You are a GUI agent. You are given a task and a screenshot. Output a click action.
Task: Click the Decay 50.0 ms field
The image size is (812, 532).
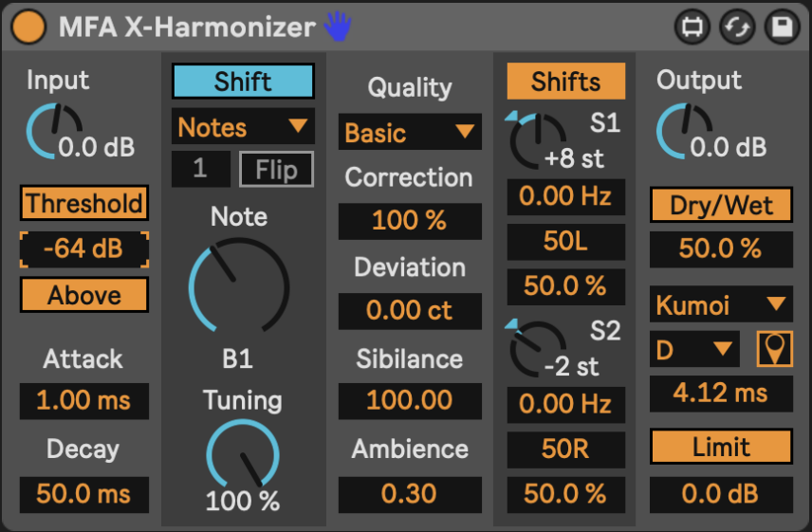tap(84, 495)
